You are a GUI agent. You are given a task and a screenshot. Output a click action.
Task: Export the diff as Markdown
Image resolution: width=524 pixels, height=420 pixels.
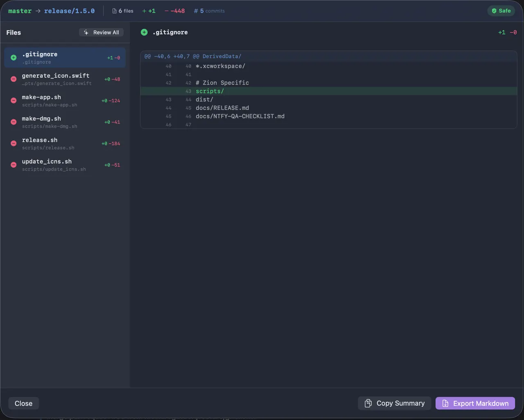click(475, 403)
